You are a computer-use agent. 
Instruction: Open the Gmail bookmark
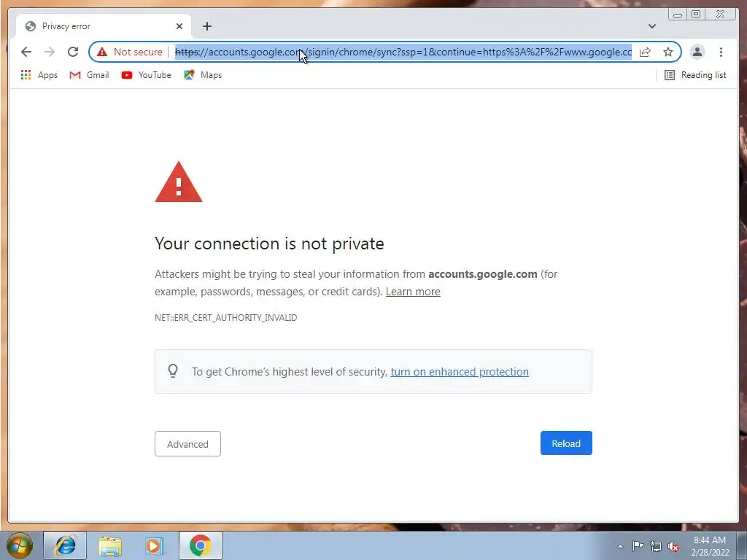point(89,75)
